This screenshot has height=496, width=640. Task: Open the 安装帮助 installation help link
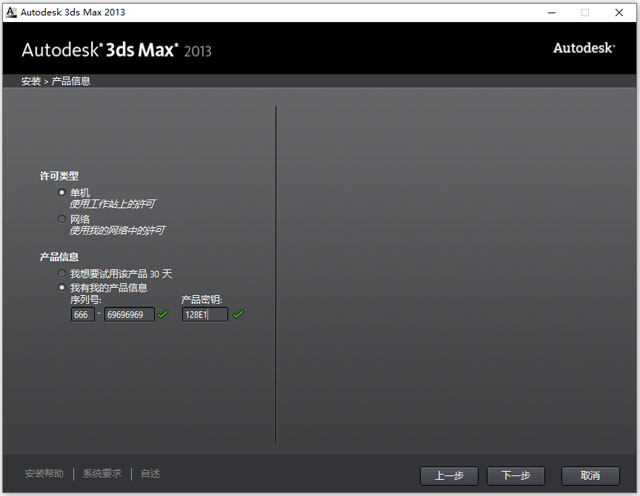(x=44, y=474)
